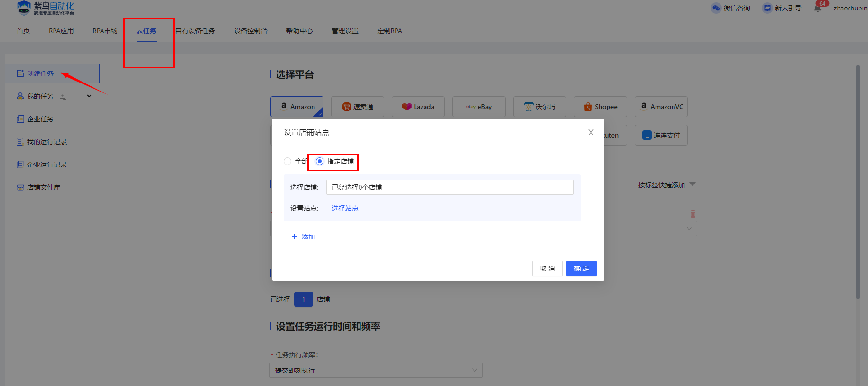Open the 帮助中心 tab

[x=299, y=31]
